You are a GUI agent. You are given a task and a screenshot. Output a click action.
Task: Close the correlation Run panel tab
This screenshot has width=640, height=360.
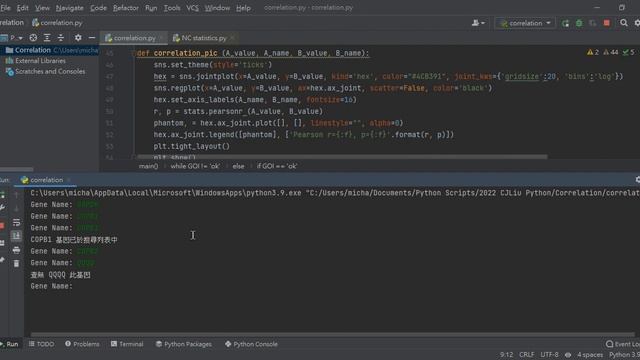(69, 180)
